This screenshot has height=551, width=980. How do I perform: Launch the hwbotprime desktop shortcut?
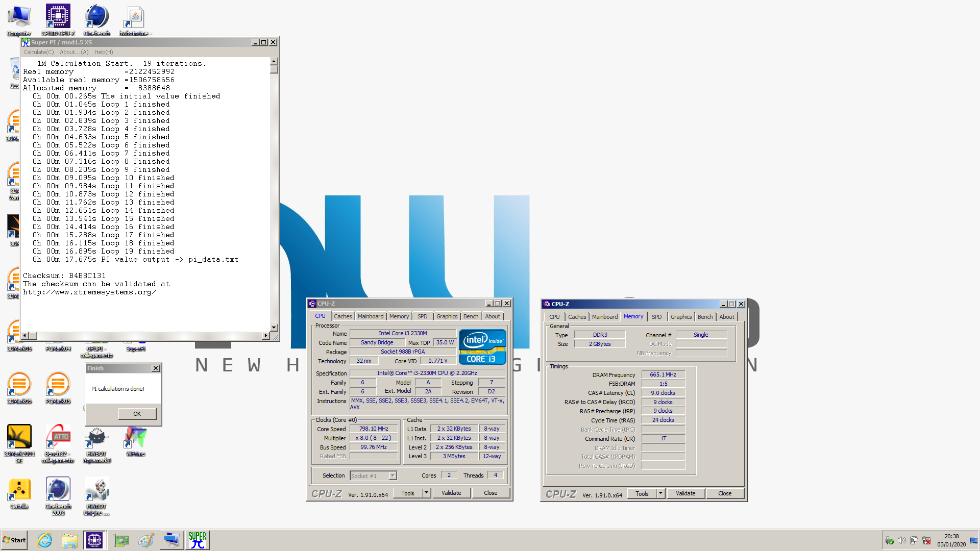(135, 20)
